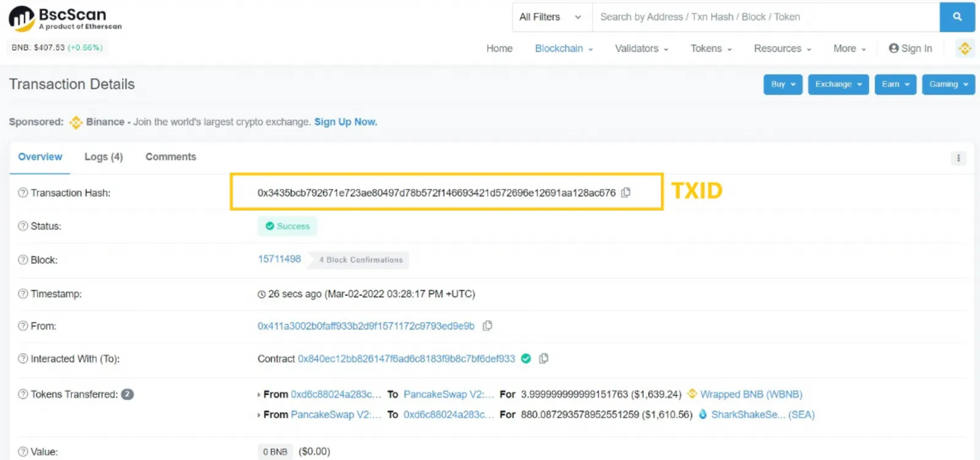Open the SharkShakeSe... (SEA) token link
This screenshot has width=980, height=460.
(x=763, y=414)
